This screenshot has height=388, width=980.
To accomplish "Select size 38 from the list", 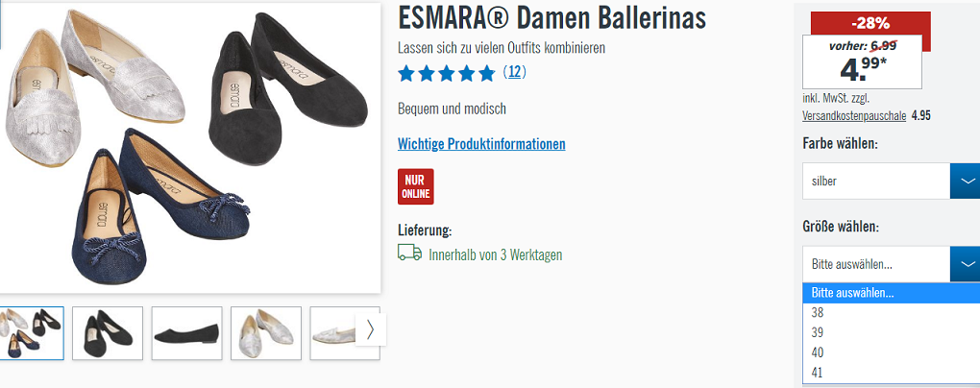I will pyautogui.click(x=892, y=313).
